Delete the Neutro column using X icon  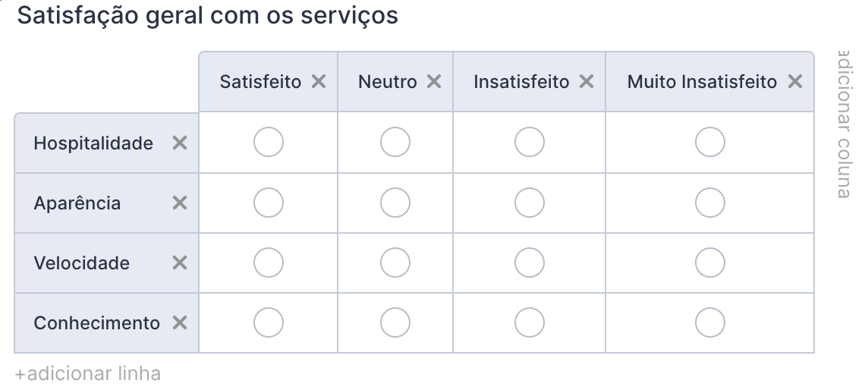pos(434,82)
